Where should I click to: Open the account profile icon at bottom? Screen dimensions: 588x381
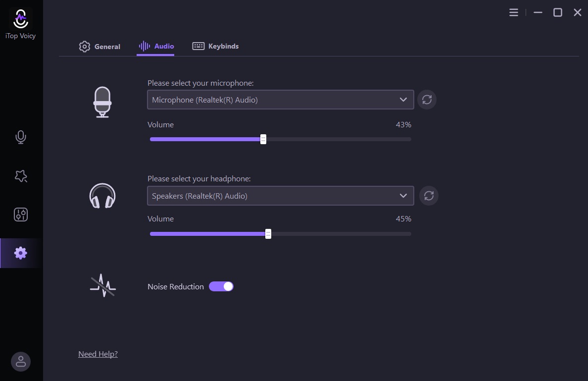(x=20, y=362)
